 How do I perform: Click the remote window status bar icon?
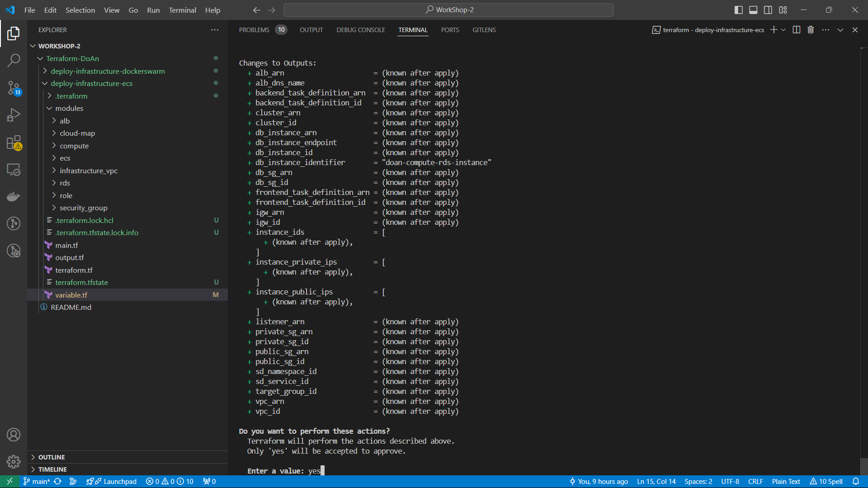pos(9,481)
